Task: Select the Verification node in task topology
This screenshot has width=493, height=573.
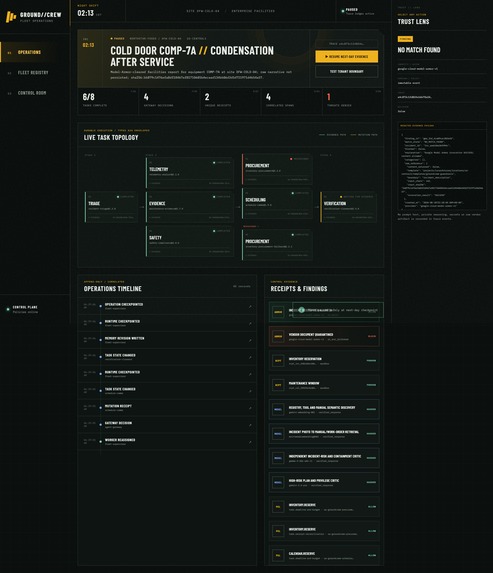Action: tap(348, 207)
